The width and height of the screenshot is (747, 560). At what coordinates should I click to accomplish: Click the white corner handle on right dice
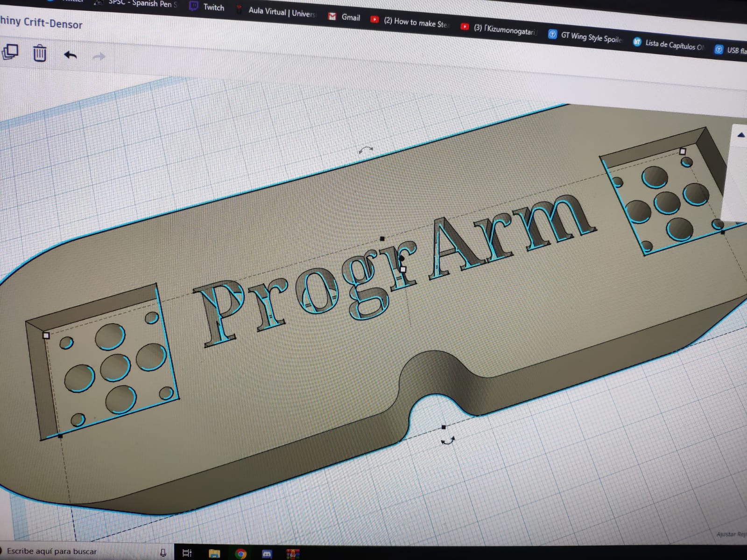683,151
